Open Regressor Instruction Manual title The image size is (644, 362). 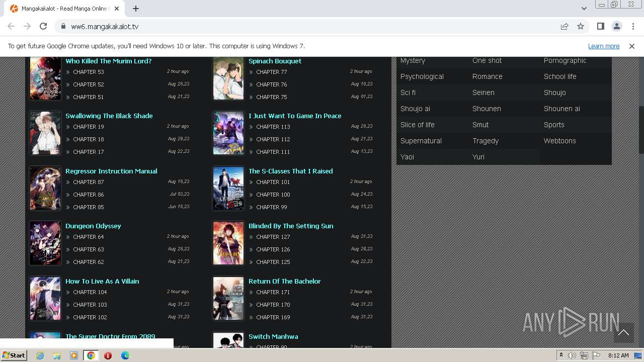[111, 171]
